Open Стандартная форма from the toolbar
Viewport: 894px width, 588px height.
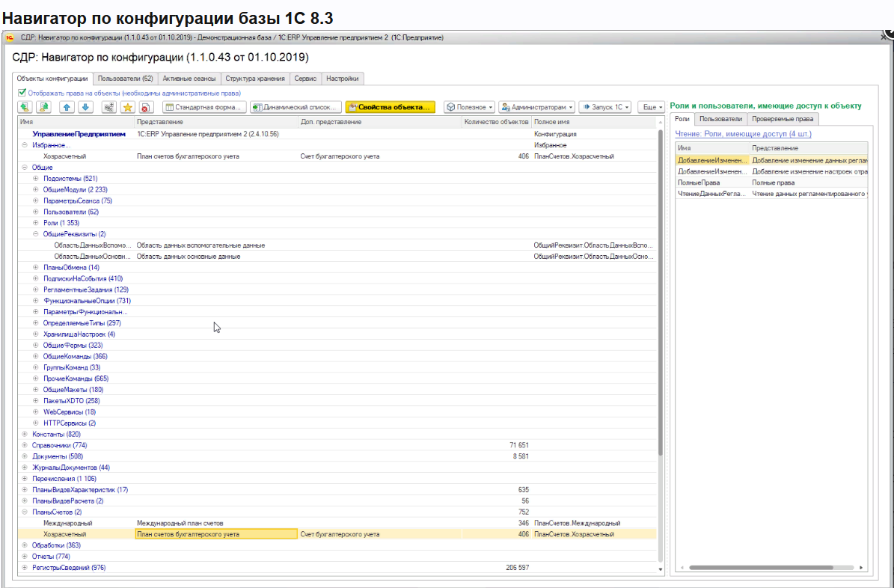point(204,107)
